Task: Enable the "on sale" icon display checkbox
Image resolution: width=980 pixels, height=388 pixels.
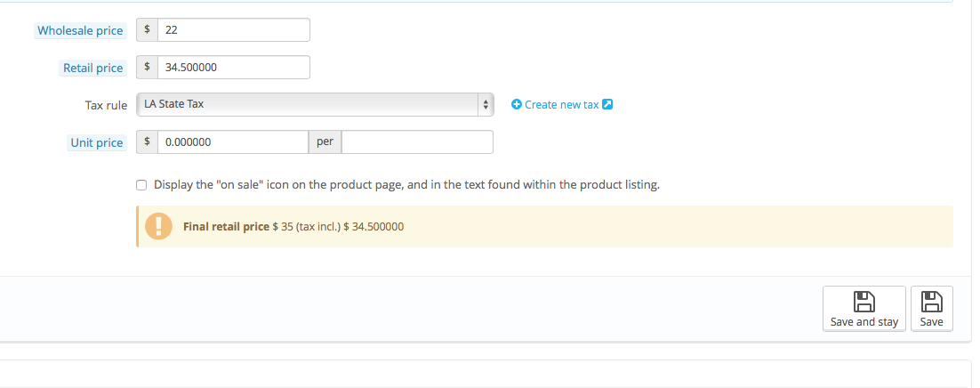Action: click(141, 185)
